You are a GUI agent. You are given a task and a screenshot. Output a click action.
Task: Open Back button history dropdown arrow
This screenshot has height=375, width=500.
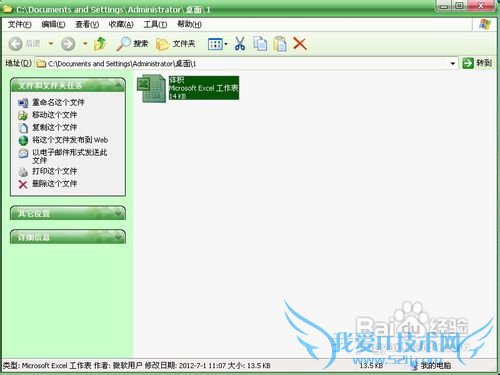(51, 44)
